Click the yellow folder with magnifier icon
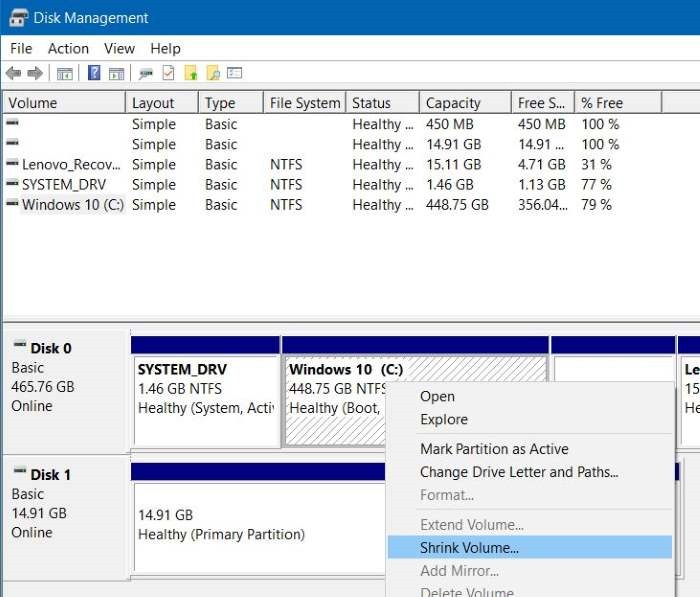The width and height of the screenshot is (700, 597). click(212, 73)
